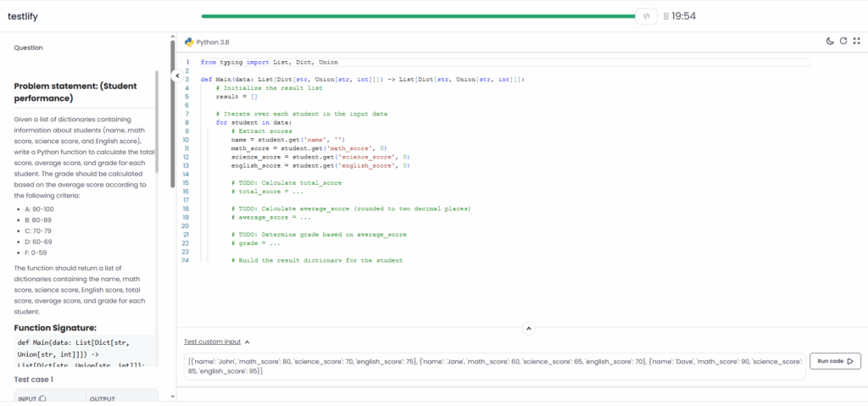This screenshot has height=406, width=868.
Task: Click the '# Initialize the result list' comment
Action: [x=269, y=88]
